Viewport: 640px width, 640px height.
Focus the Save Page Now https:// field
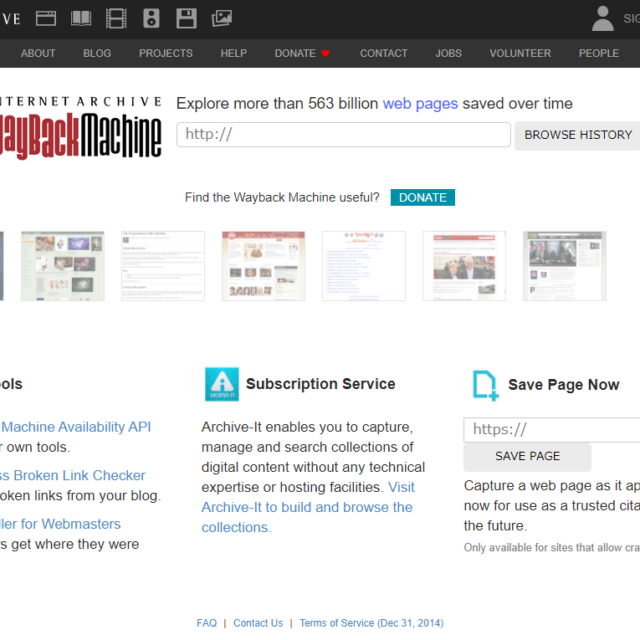pyautogui.click(x=551, y=430)
